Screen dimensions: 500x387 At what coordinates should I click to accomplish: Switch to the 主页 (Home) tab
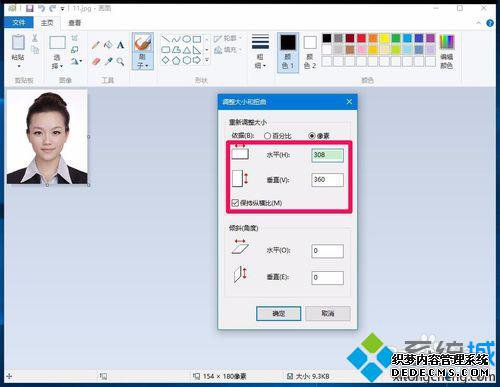click(x=47, y=23)
